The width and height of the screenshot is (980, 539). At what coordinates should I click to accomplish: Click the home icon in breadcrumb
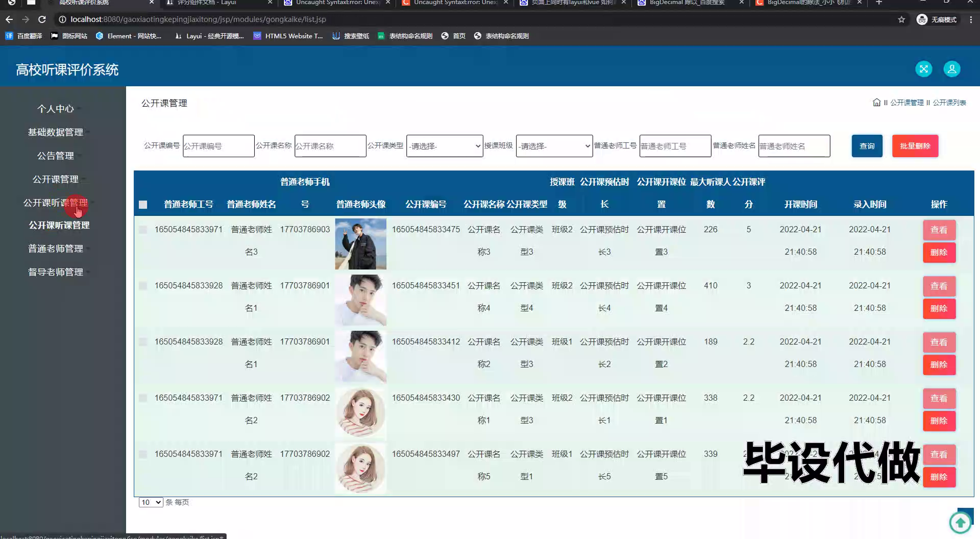coord(876,103)
